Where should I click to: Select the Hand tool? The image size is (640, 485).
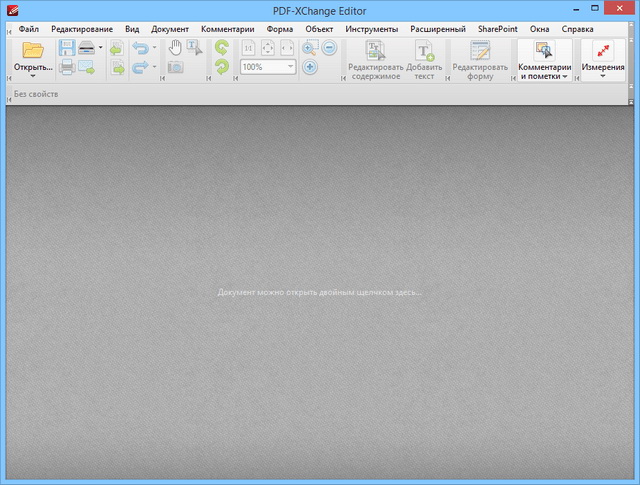click(x=175, y=48)
